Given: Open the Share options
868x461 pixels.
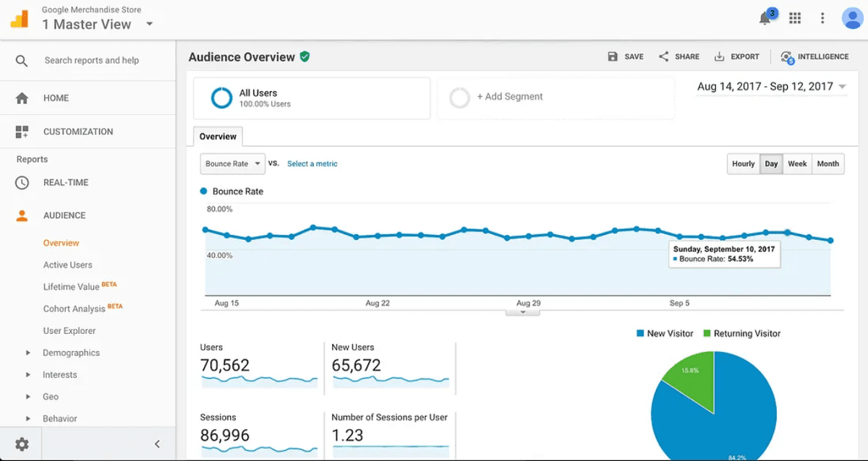Looking at the screenshot, I should [x=678, y=56].
